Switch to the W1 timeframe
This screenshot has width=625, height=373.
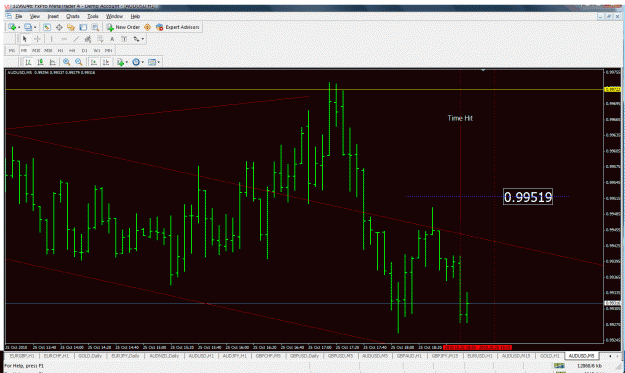(96, 50)
